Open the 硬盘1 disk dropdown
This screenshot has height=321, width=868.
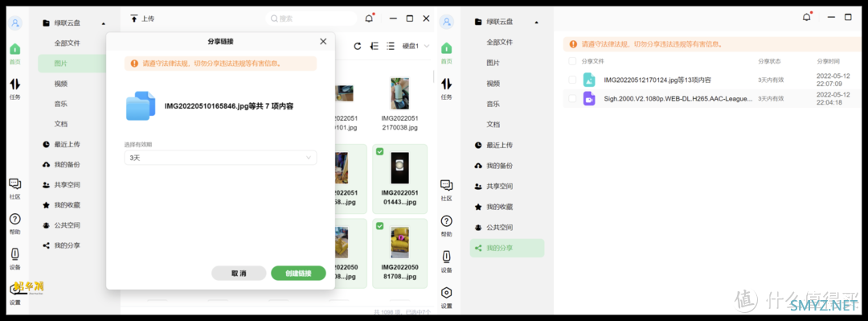pyautogui.click(x=416, y=46)
